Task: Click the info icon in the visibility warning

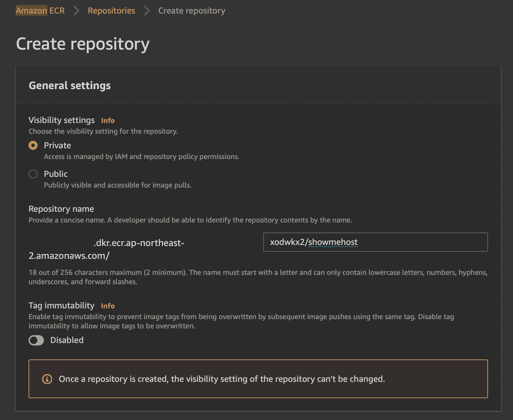Action: (x=47, y=379)
